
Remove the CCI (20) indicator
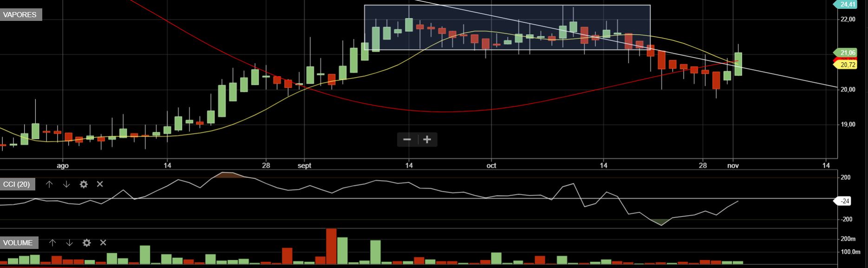[100, 184]
